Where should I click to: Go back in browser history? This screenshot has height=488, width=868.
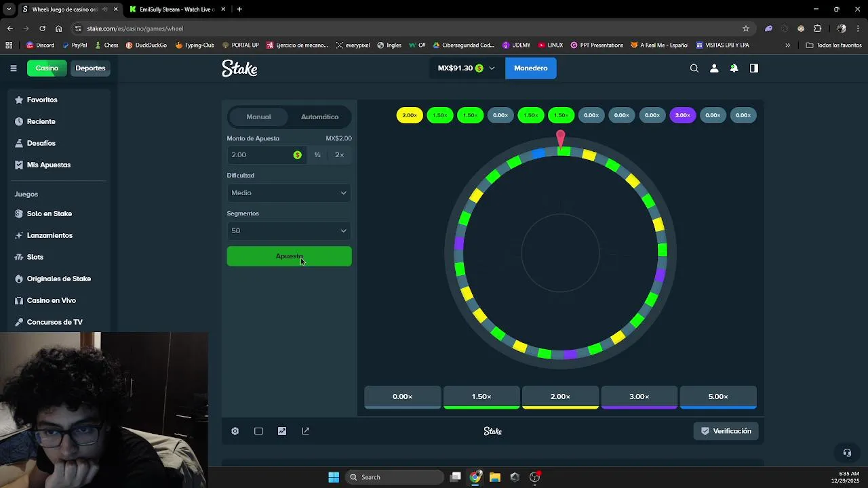(x=9, y=28)
